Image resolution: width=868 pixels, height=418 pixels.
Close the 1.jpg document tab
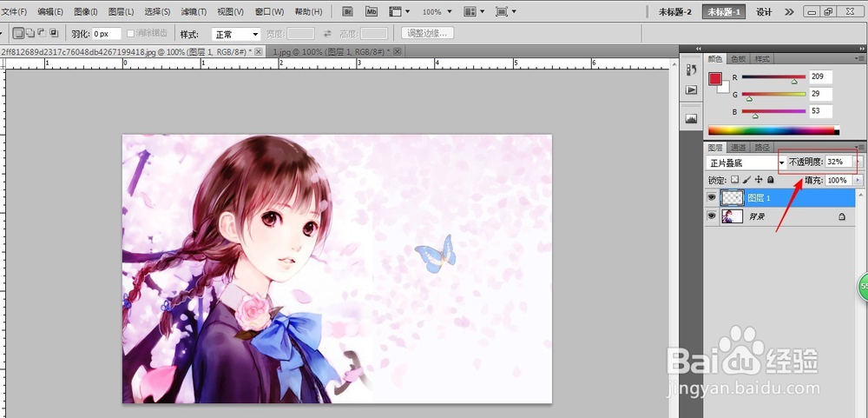(397, 51)
